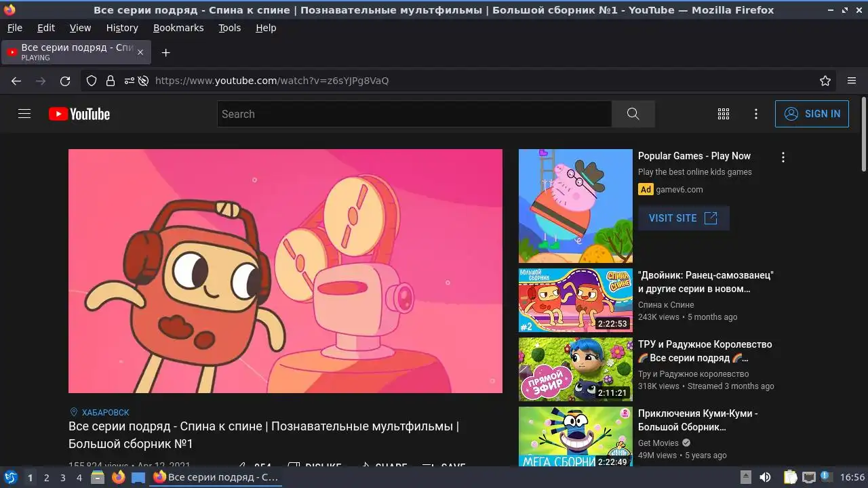Switch to workspace 2 on the taskbar
This screenshot has width=868, height=488.
pos(46,478)
